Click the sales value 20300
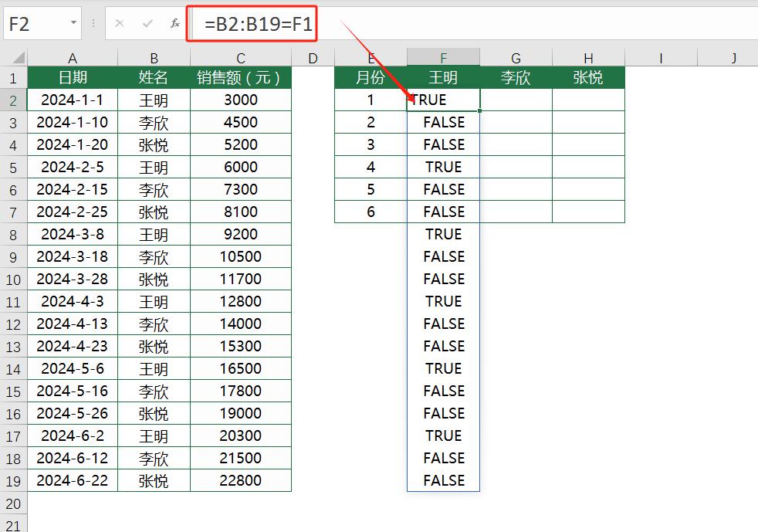The image size is (758, 532). (241, 435)
